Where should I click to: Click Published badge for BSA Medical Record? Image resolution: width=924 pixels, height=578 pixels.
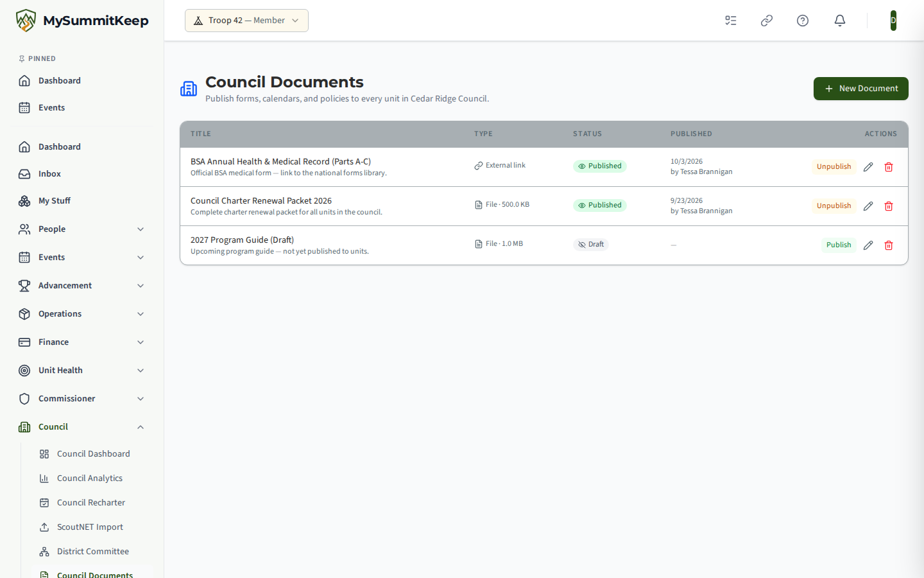point(600,166)
